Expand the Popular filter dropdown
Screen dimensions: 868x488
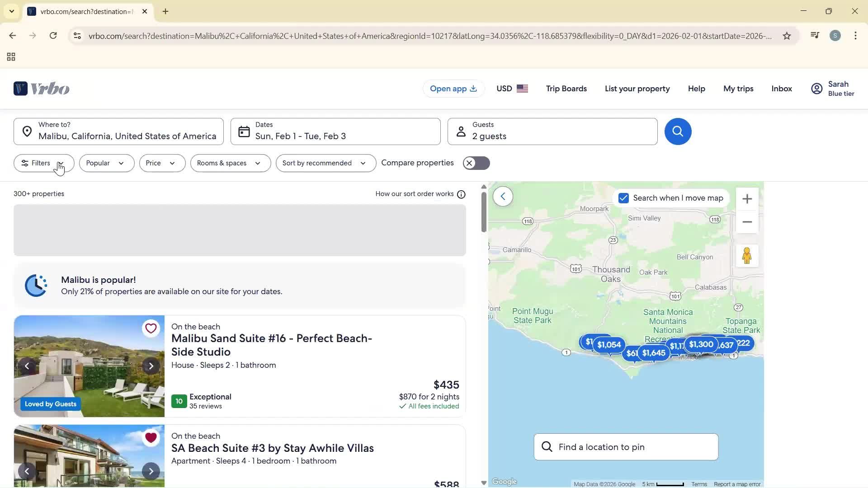106,163
